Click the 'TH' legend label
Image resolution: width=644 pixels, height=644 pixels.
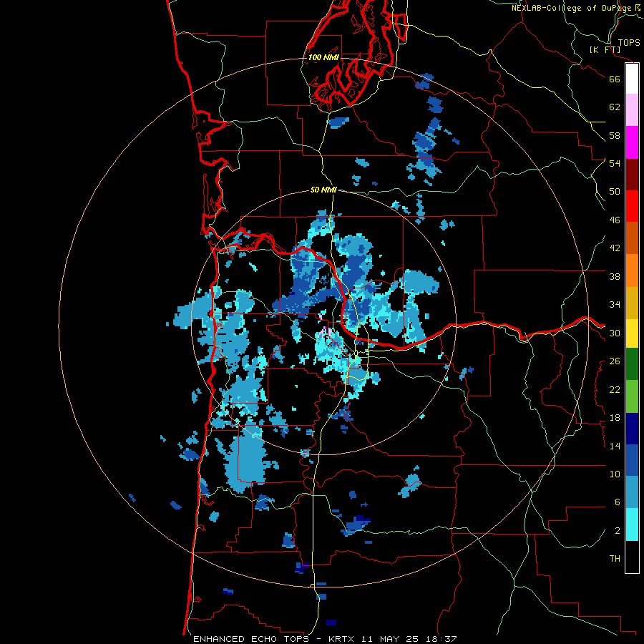pyautogui.click(x=615, y=559)
